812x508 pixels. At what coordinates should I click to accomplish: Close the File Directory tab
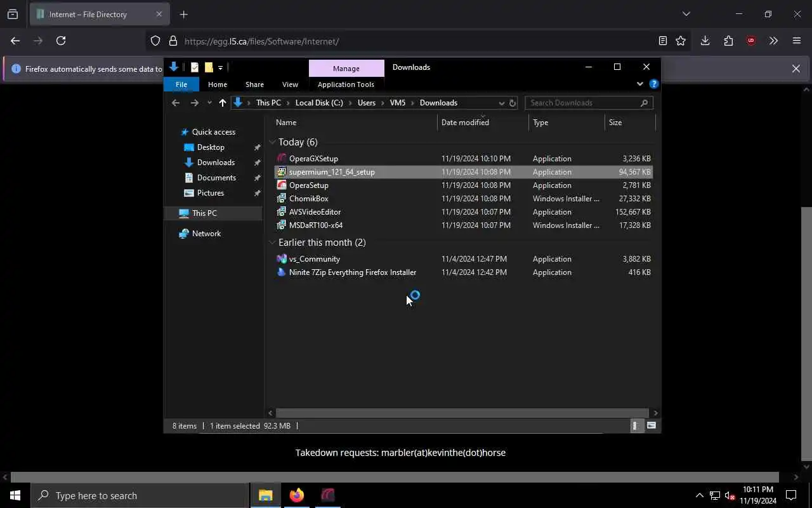pyautogui.click(x=159, y=14)
